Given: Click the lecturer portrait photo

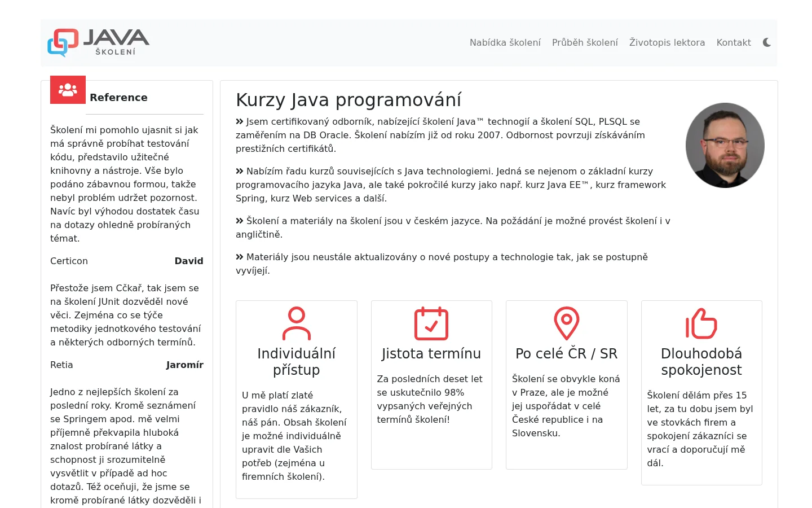Looking at the screenshot, I should (x=725, y=145).
